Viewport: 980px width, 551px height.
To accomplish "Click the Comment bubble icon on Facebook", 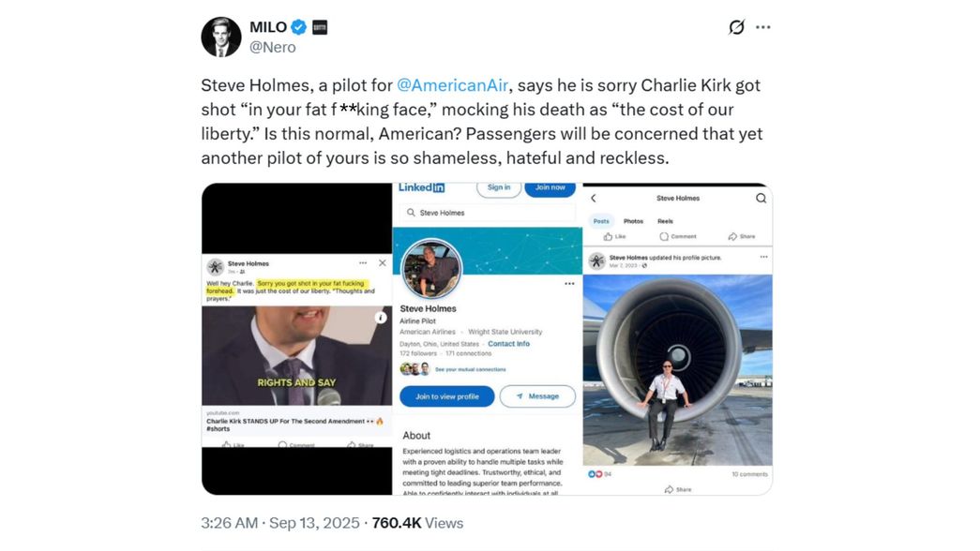I will click(x=664, y=236).
